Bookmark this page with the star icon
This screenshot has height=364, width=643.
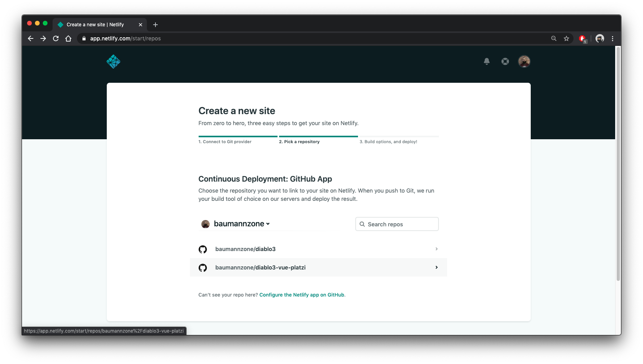566,38
